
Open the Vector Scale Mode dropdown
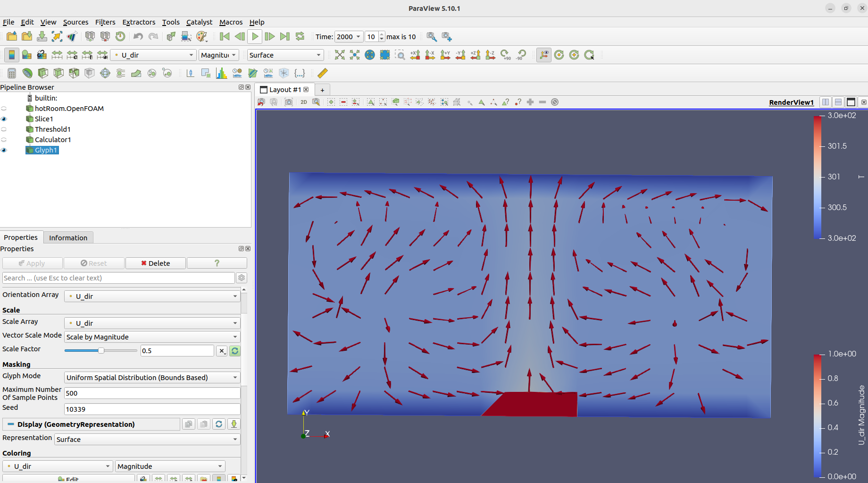point(151,337)
